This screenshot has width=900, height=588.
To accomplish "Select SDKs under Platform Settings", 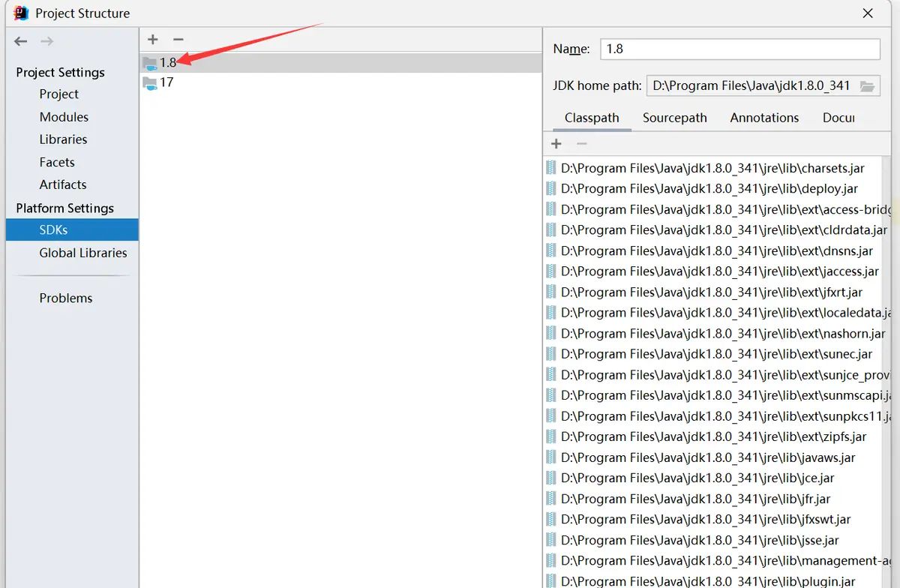I will pos(72,230).
